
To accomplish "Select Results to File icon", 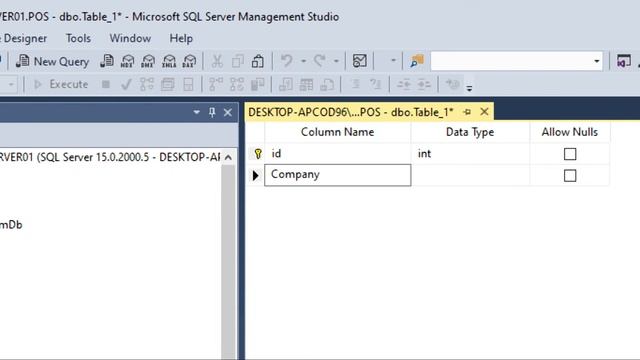I will [327, 84].
